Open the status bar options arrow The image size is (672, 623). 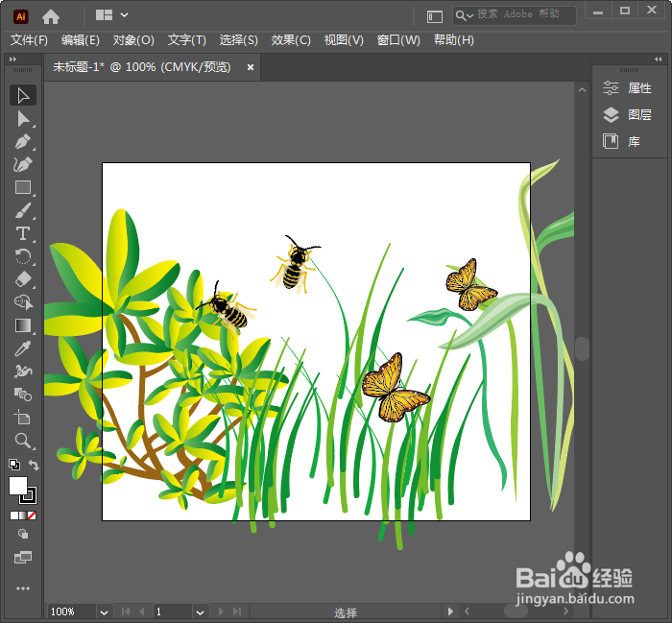[450, 611]
